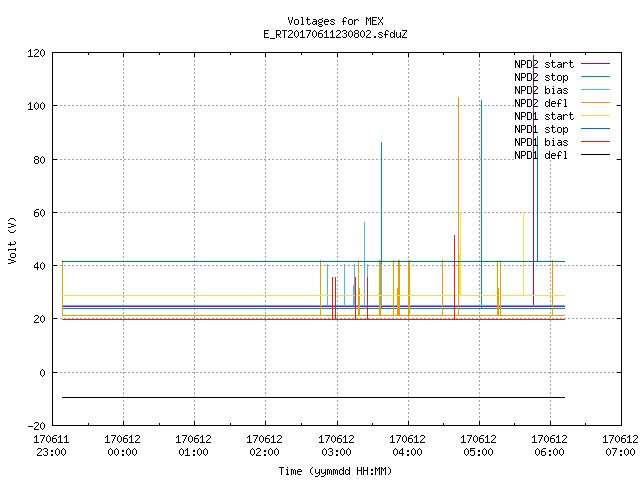640x480 pixels.
Task: Click the y-axis tick value 40
Action: [x=39, y=266]
